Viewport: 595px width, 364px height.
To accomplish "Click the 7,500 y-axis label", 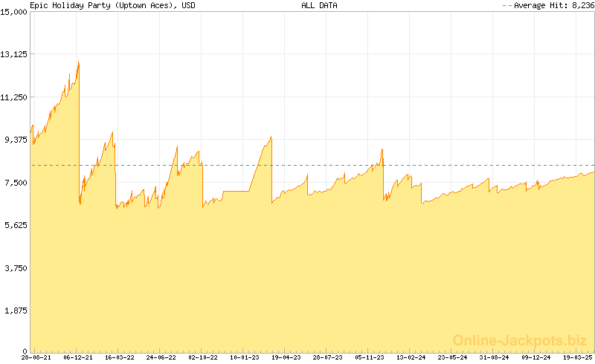I will tap(16, 183).
